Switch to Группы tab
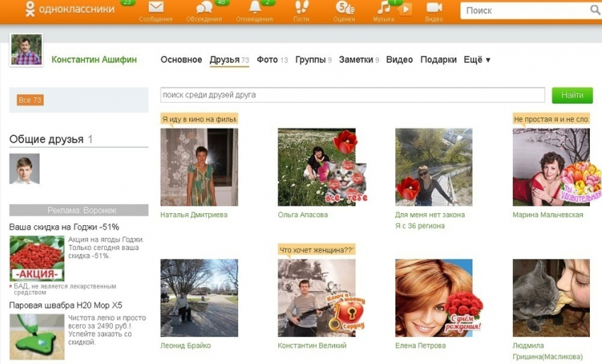Viewport: 602px width, 364px height. point(313,59)
